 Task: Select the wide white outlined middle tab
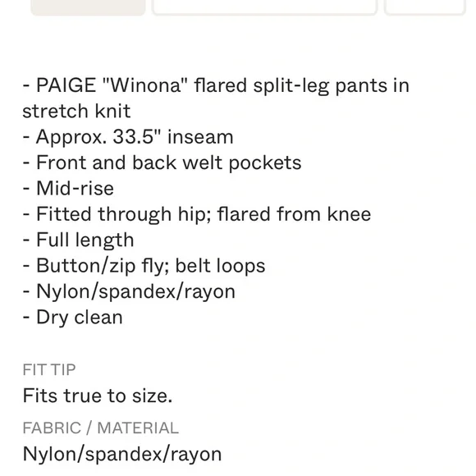coord(265,7)
